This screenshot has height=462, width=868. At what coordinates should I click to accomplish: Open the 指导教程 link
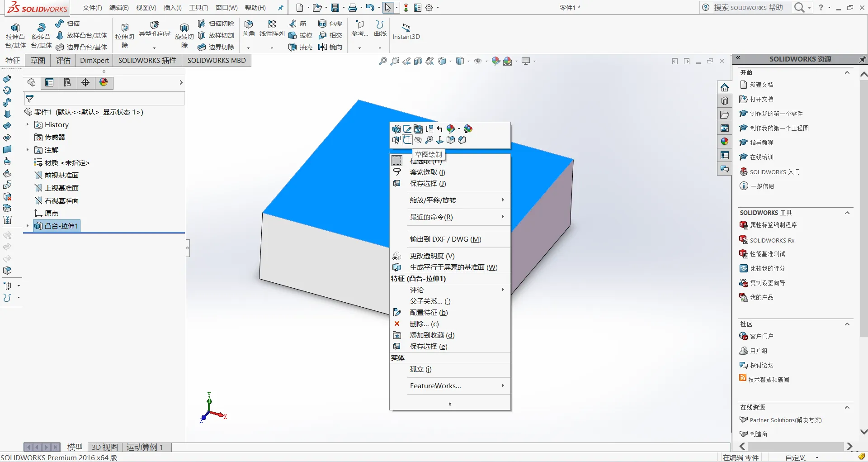point(762,143)
